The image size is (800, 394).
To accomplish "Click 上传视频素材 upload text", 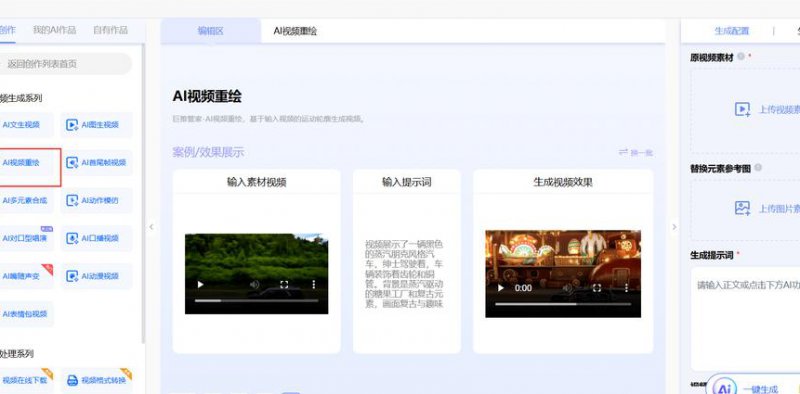I will click(x=779, y=110).
